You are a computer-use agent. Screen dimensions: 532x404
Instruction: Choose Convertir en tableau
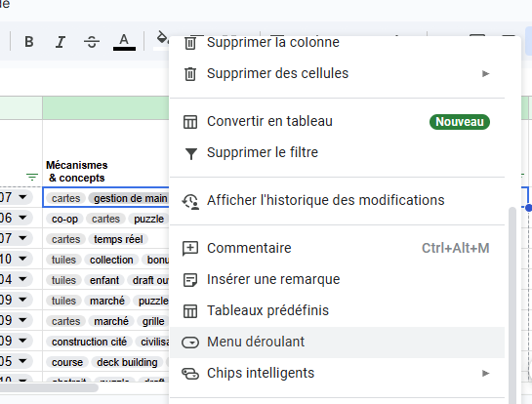click(337, 121)
